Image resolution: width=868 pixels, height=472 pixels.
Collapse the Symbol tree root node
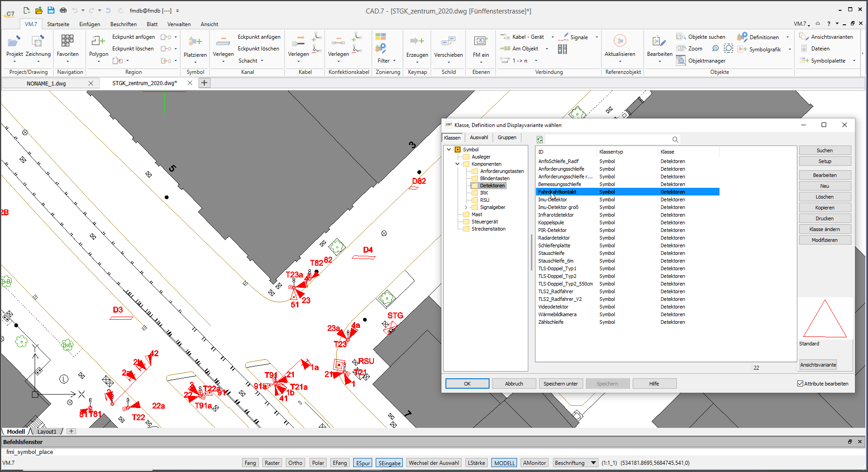449,150
